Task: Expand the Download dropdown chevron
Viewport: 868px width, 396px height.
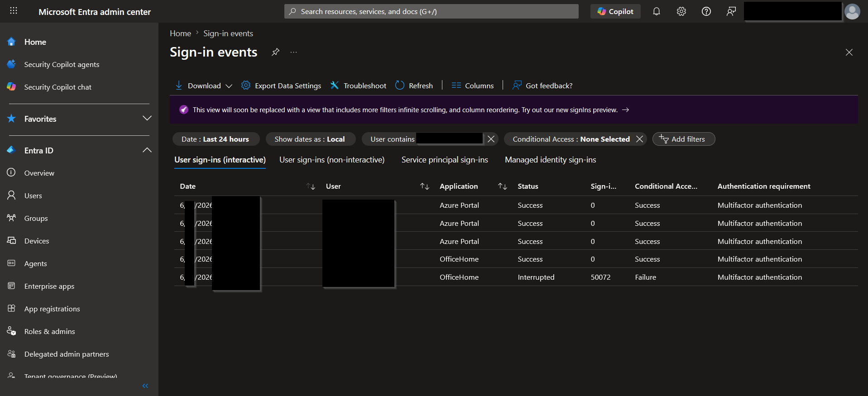Action: [x=229, y=86]
